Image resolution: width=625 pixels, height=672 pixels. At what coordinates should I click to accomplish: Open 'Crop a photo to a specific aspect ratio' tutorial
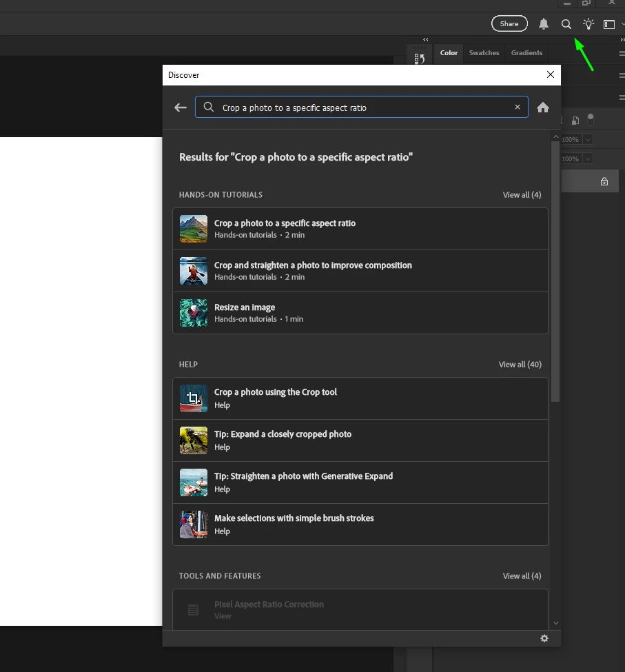360,229
